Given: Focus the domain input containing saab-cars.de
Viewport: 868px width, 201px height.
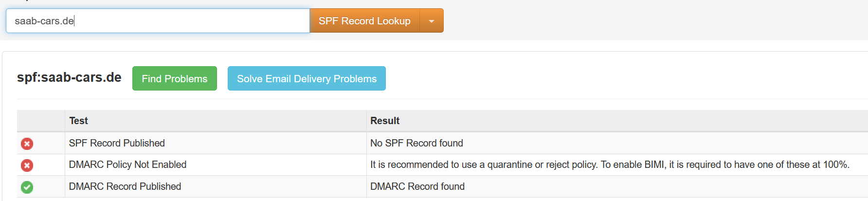Looking at the screenshot, I should pos(158,21).
